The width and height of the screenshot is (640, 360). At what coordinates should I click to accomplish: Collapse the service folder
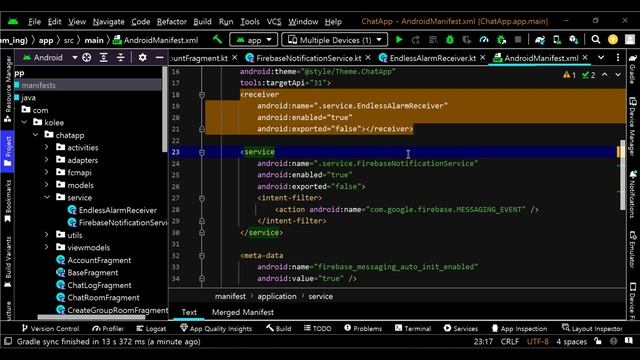47,197
